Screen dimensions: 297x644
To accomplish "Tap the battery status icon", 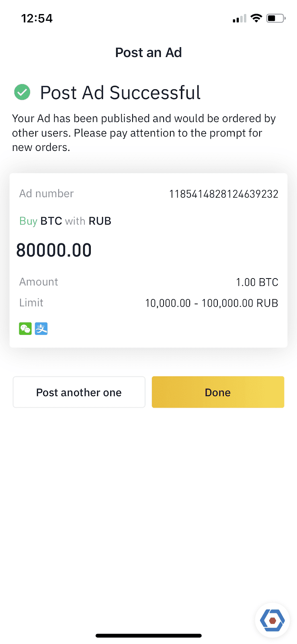I will click(x=276, y=18).
